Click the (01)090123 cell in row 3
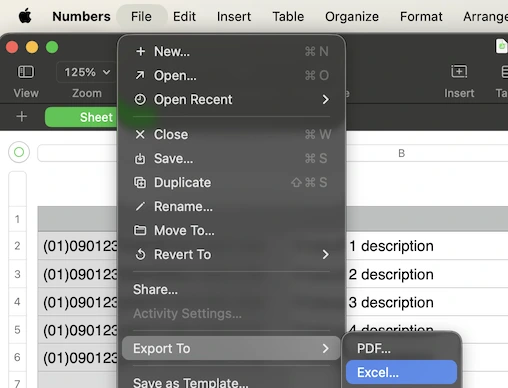The height and width of the screenshot is (388, 508). 78,274
